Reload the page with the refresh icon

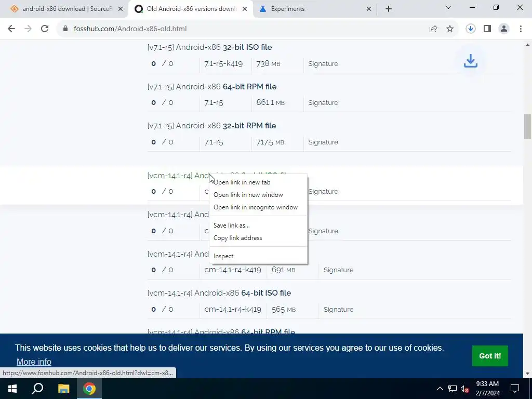[x=45, y=29]
